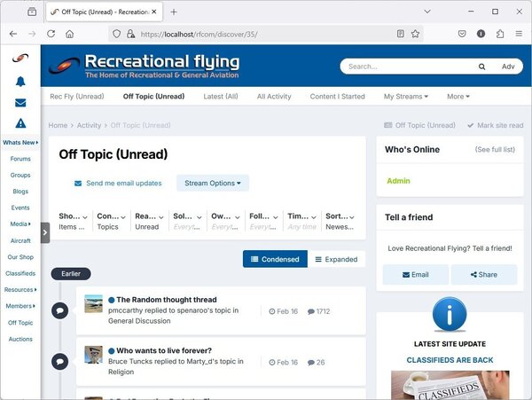The height and width of the screenshot is (400, 532).
Task: Expand the My Streams menu
Action: (x=405, y=96)
